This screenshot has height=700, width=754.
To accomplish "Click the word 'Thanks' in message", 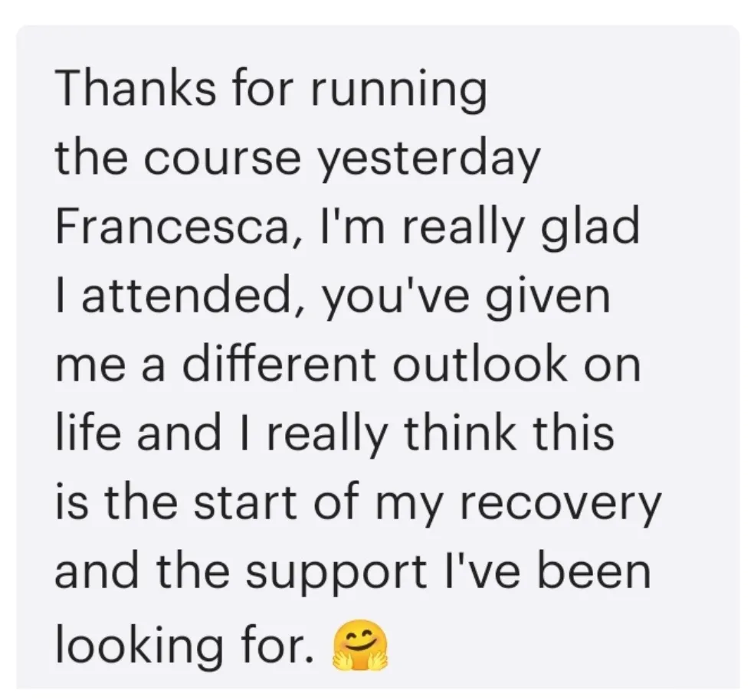I will [136, 89].
